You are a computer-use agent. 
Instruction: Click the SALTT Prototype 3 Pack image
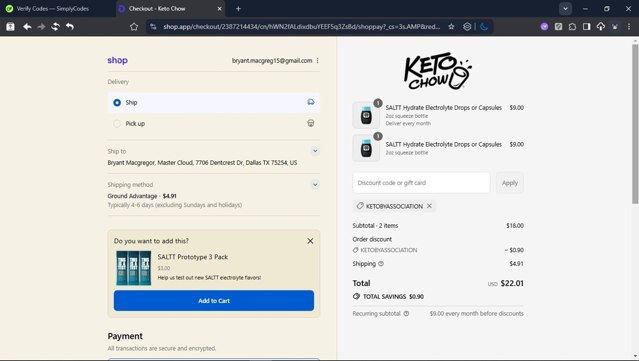click(x=134, y=268)
